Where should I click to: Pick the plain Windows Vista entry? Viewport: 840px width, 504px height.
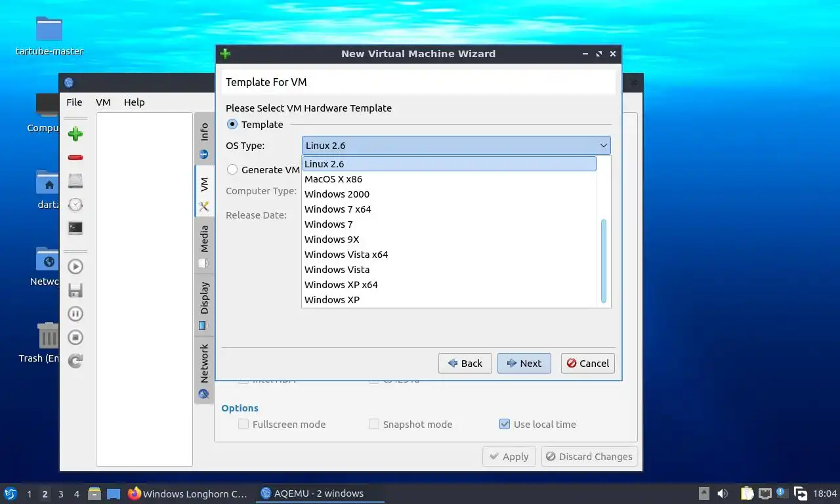click(450, 270)
